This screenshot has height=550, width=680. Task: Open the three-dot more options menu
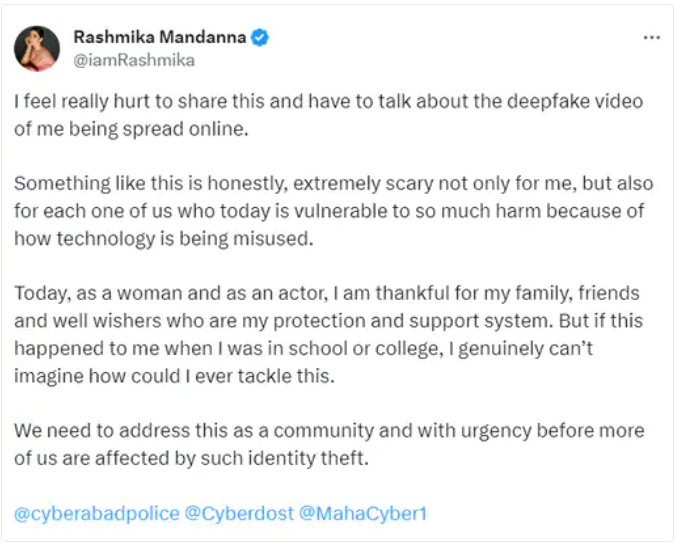[651, 38]
